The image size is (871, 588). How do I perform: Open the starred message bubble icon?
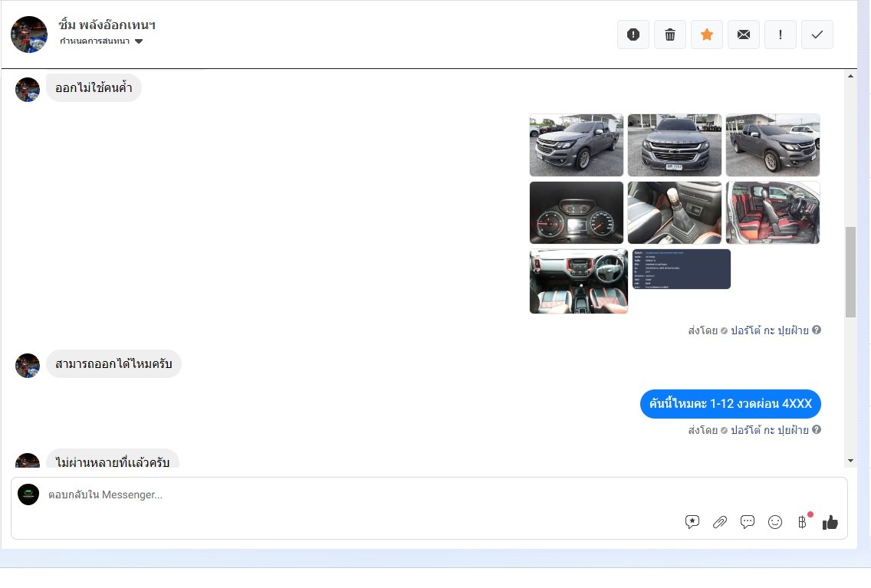coord(692,522)
